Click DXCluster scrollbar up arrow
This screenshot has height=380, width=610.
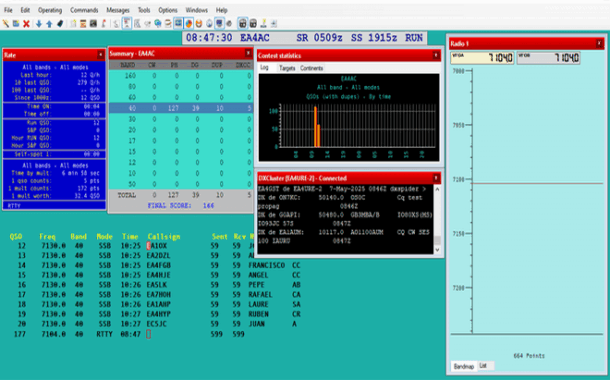(437, 189)
